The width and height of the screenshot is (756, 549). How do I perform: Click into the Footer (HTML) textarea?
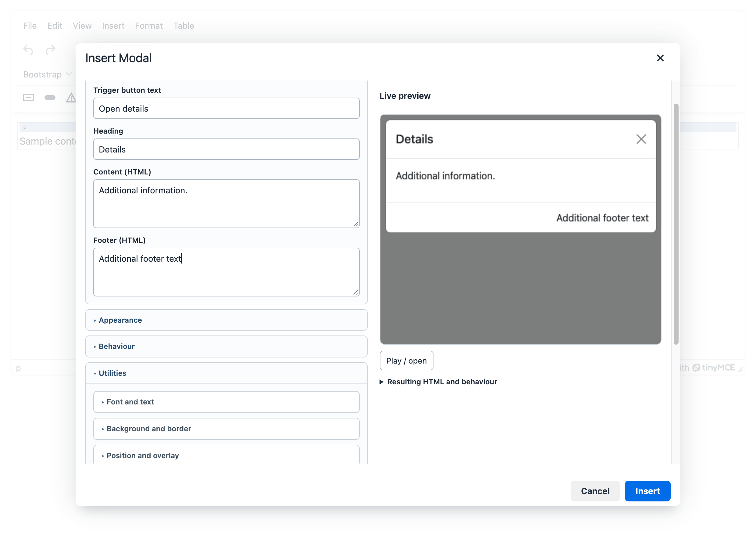coord(226,272)
